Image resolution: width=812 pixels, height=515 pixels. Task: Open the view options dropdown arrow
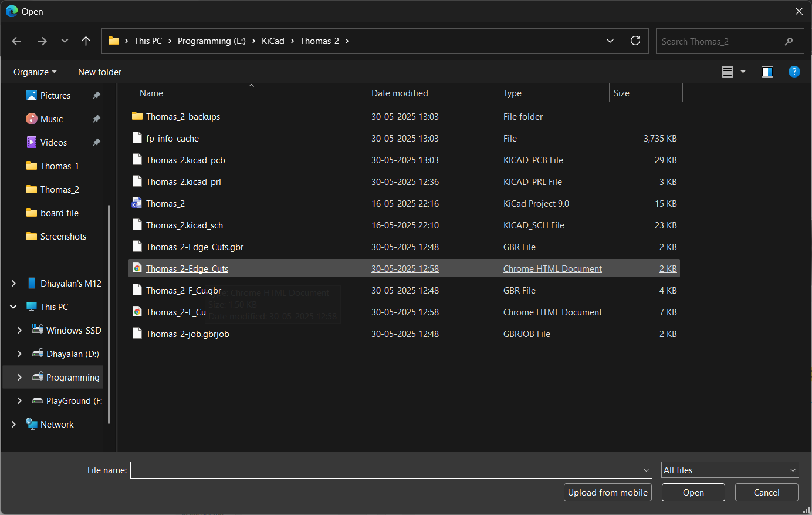(743, 72)
